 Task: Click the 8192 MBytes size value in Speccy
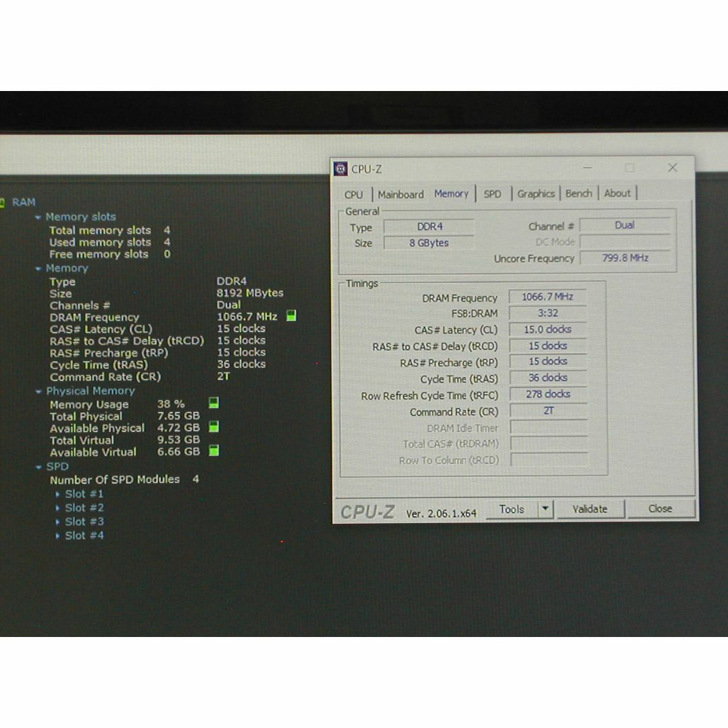pos(250,293)
